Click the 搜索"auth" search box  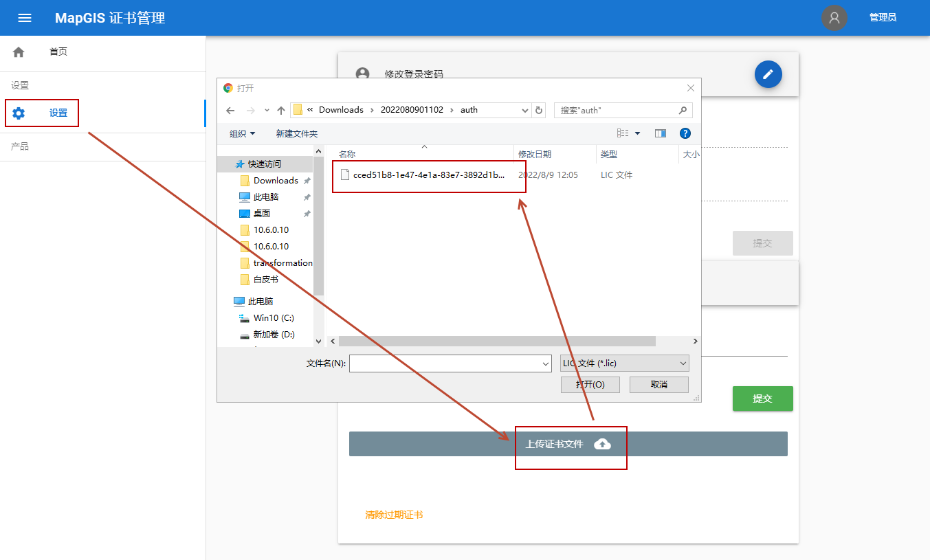tap(623, 110)
